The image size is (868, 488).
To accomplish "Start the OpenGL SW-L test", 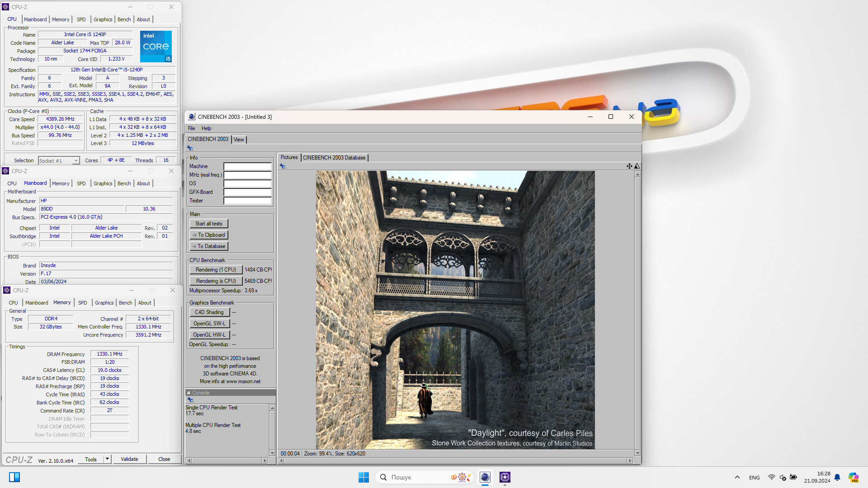I will pyautogui.click(x=210, y=324).
